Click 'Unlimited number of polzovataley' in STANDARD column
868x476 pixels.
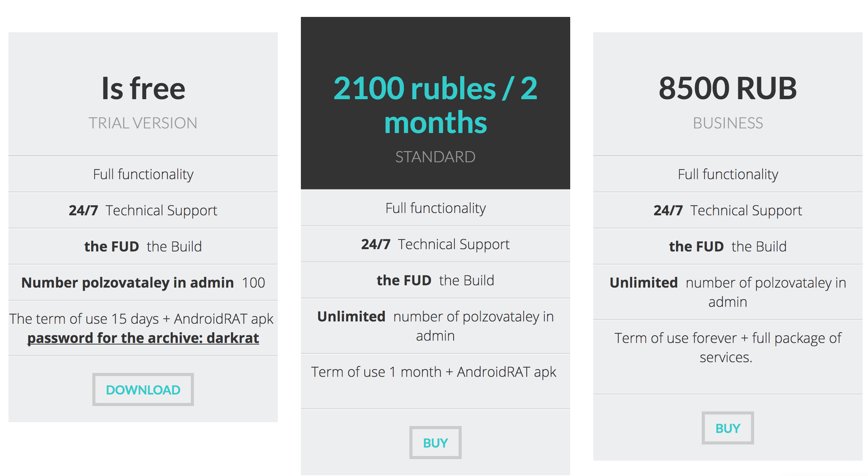coord(435,326)
